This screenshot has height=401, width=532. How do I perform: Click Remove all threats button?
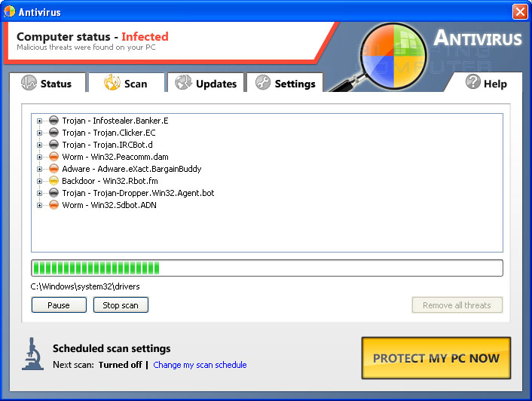(x=457, y=305)
